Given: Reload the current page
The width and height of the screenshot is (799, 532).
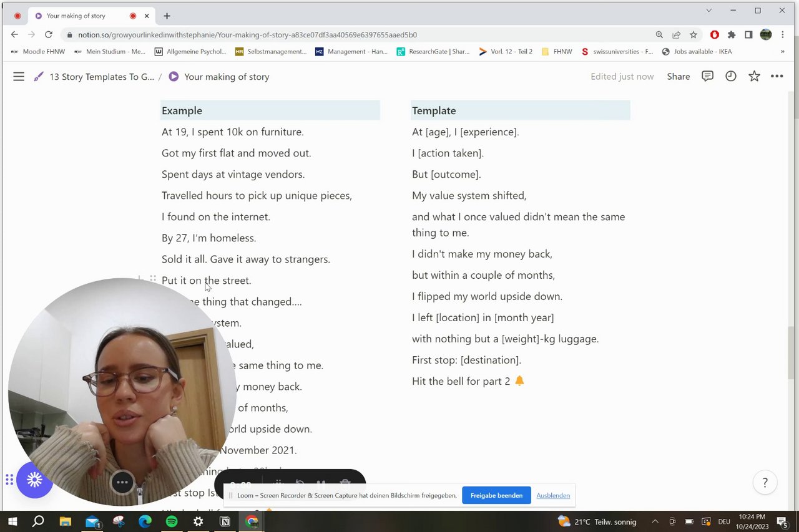Looking at the screenshot, I should (48, 35).
